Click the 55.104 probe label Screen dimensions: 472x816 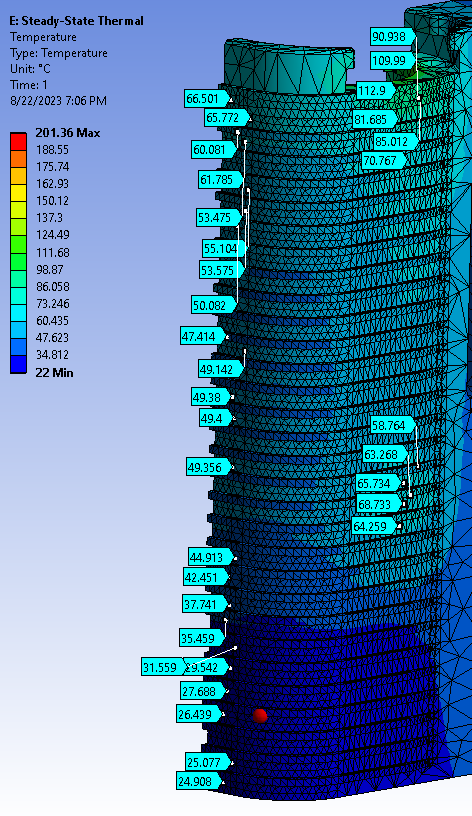225,248
